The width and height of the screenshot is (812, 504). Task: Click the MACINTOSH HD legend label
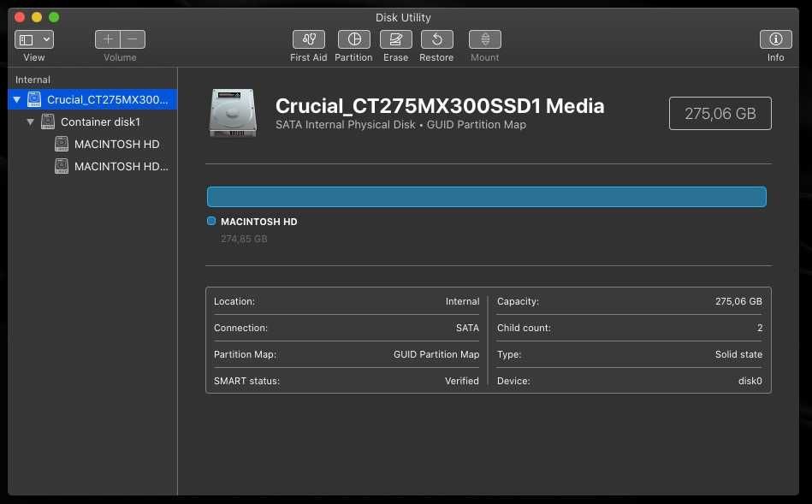point(259,222)
